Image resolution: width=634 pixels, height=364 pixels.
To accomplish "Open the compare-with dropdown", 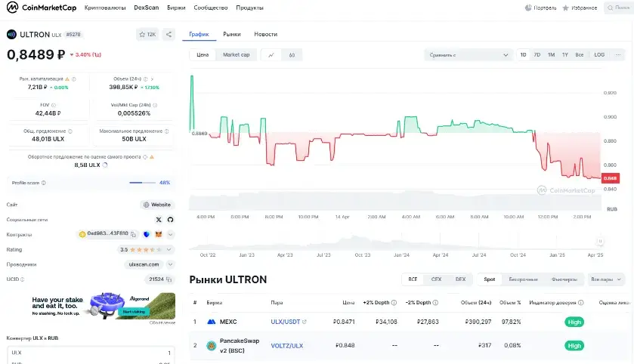I will (469, 55).
